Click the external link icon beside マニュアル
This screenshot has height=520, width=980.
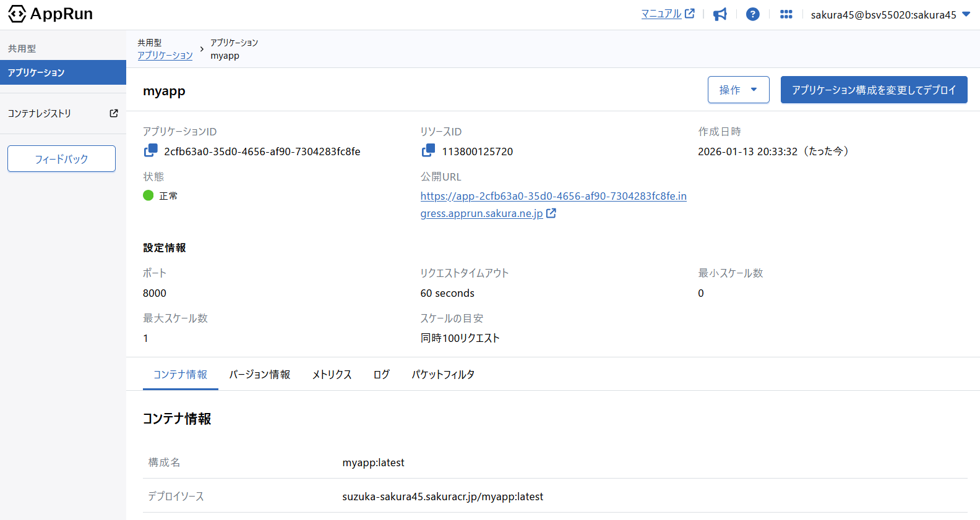[x=690, y=14]
